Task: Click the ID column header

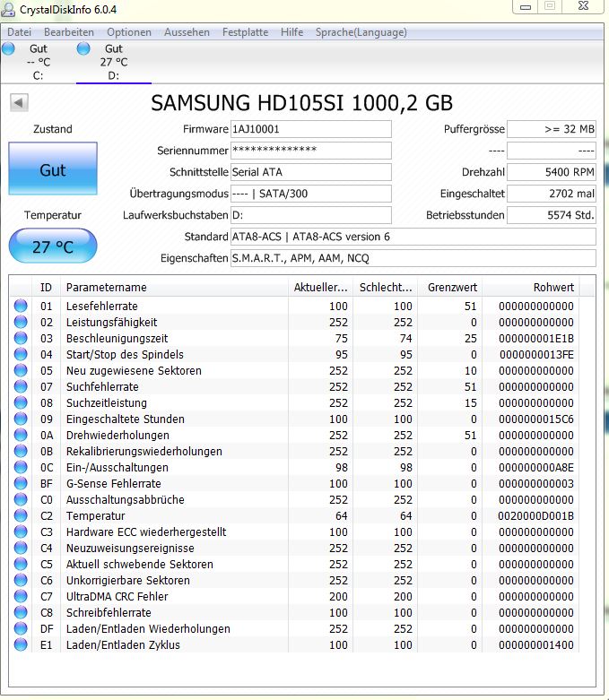Action: [46, 287]
